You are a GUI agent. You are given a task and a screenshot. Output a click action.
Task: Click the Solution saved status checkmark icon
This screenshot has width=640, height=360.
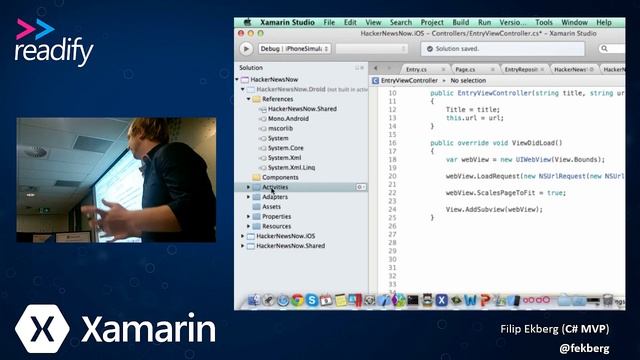tap(429, 49)
